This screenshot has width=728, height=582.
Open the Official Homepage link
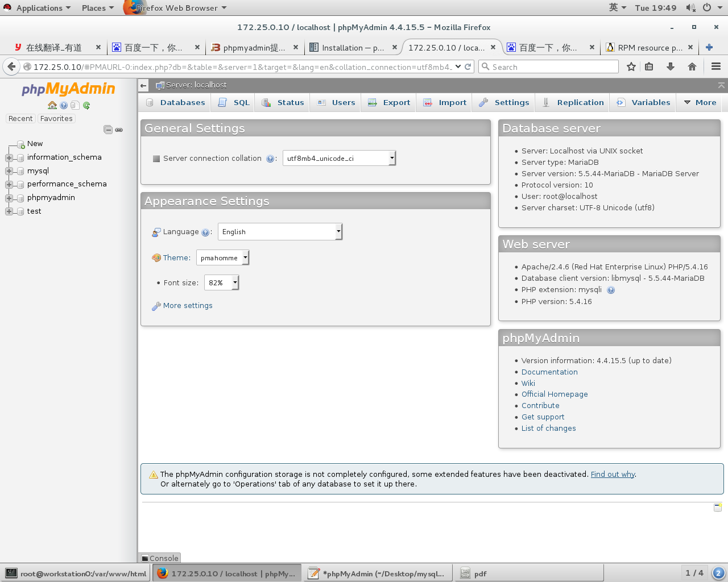[555, 394]
